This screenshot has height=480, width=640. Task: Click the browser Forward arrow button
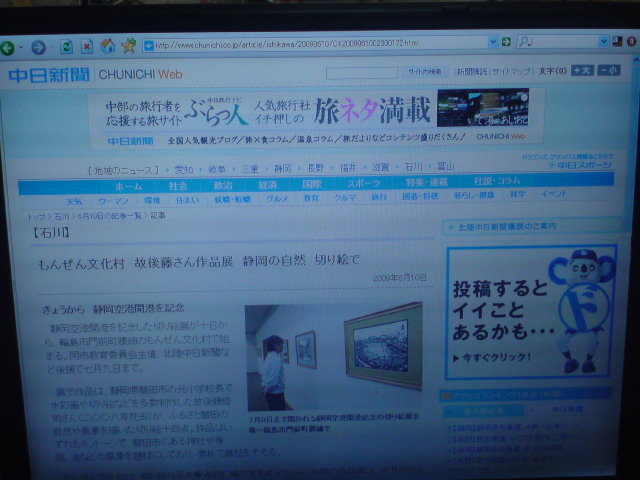pyautogui.click(x=39, y=47)
